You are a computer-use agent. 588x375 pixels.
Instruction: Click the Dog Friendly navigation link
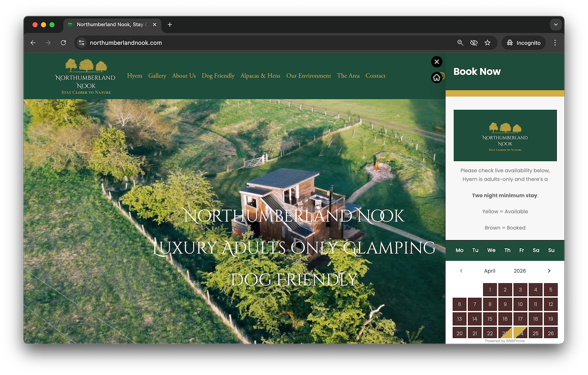pos(218,76)
